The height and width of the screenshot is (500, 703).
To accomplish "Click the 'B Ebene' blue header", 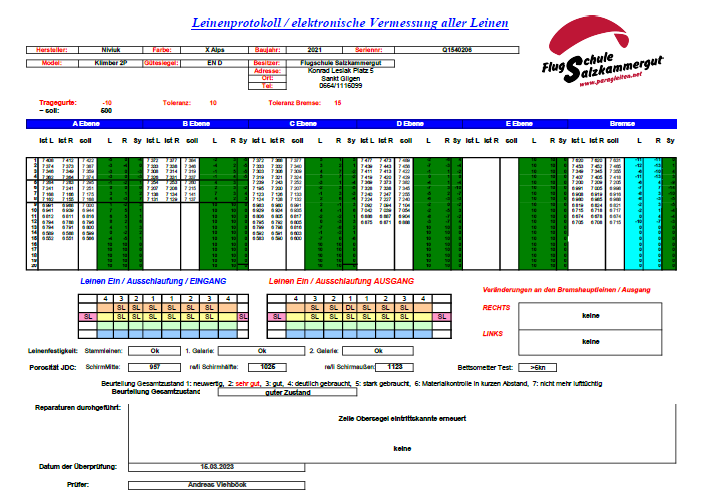I will [196, 124].
